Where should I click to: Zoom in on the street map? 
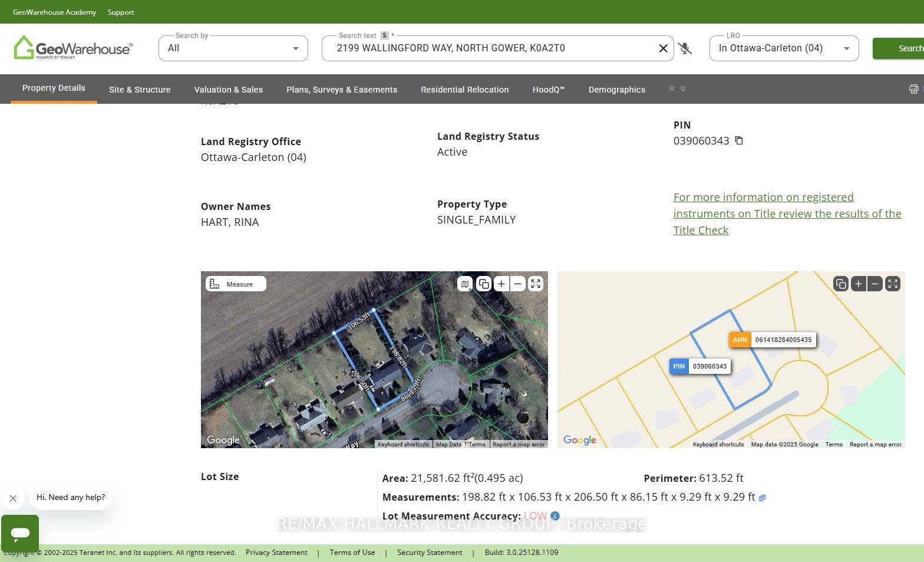[x=859, y=284]
